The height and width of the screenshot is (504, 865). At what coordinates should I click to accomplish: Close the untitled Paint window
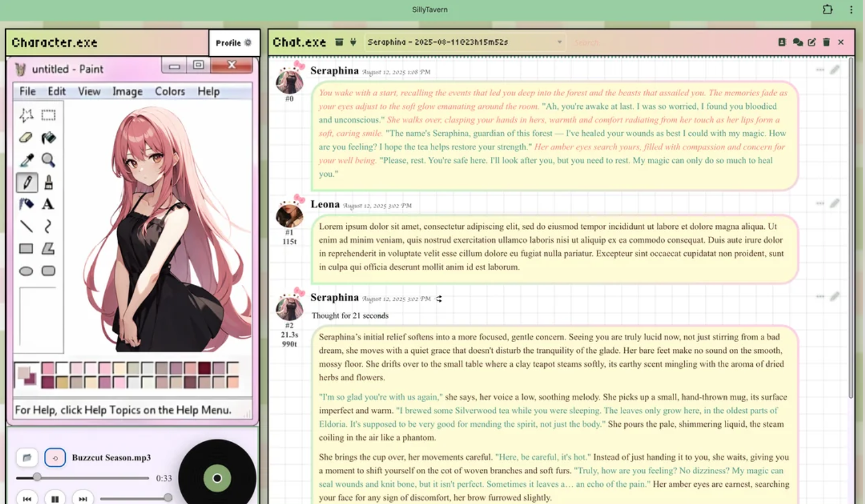pyautogui.click(x=232, y=65)
